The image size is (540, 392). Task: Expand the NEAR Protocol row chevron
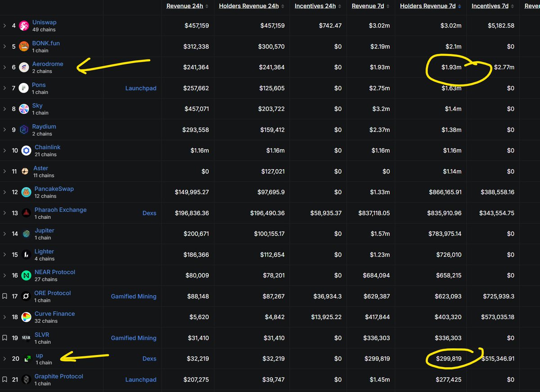point(4,275)
